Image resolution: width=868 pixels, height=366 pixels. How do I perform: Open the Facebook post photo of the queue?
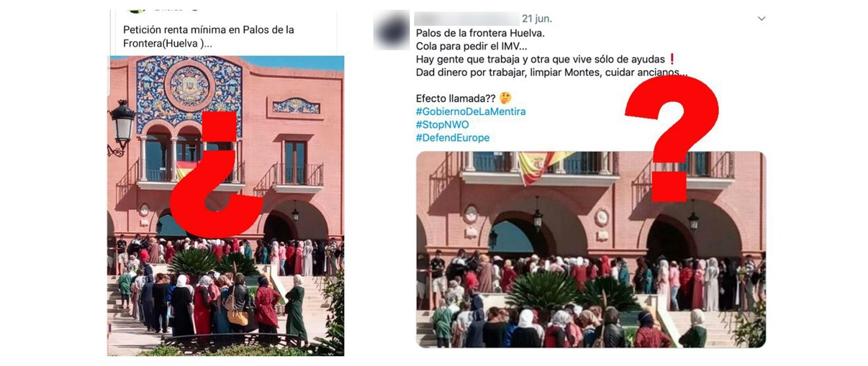pyautogui.click(x=226, y=206)
